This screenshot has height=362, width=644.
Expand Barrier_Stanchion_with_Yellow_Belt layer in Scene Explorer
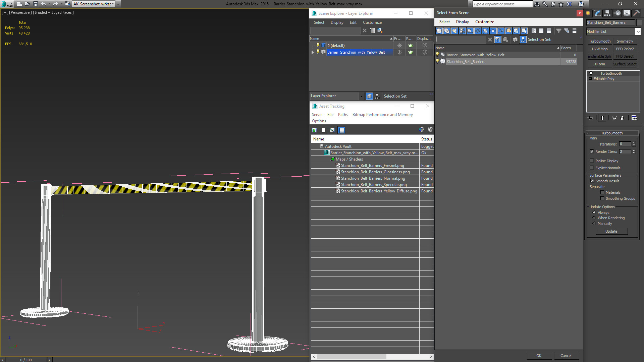[x=313, y=52]
